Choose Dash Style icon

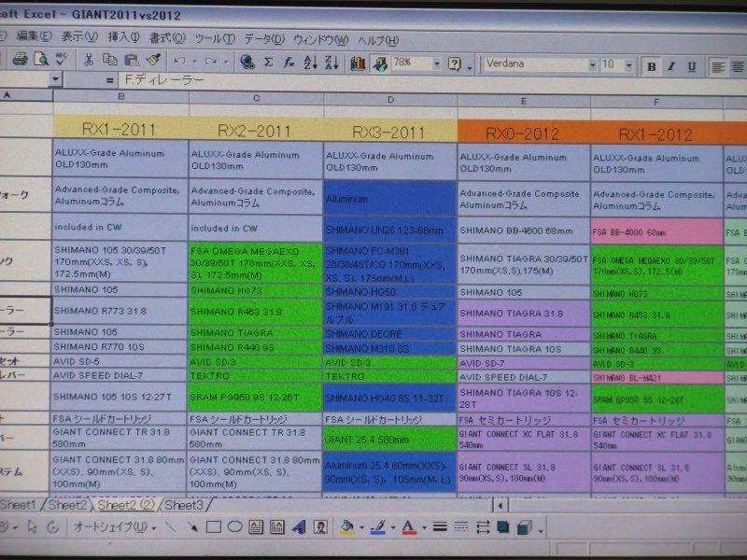pos(460,527)
